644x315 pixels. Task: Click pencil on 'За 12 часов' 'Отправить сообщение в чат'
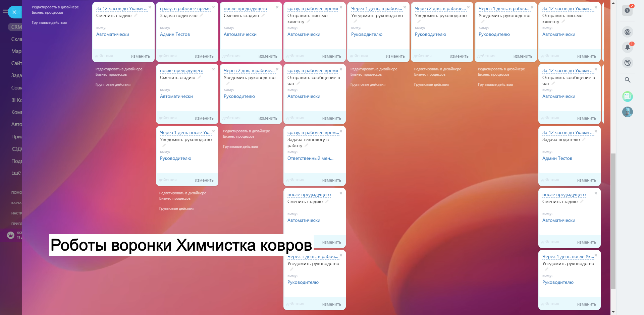553,83
